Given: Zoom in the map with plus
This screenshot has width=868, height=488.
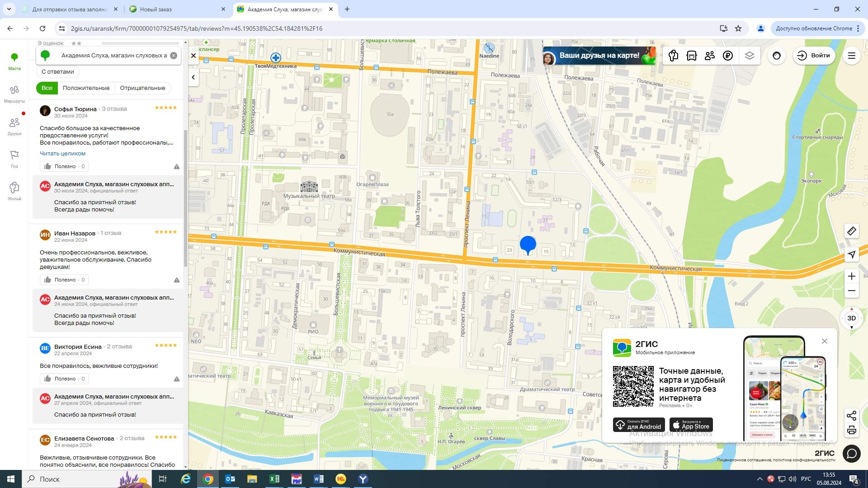Looking at the screenshot, I should point(851,276).
